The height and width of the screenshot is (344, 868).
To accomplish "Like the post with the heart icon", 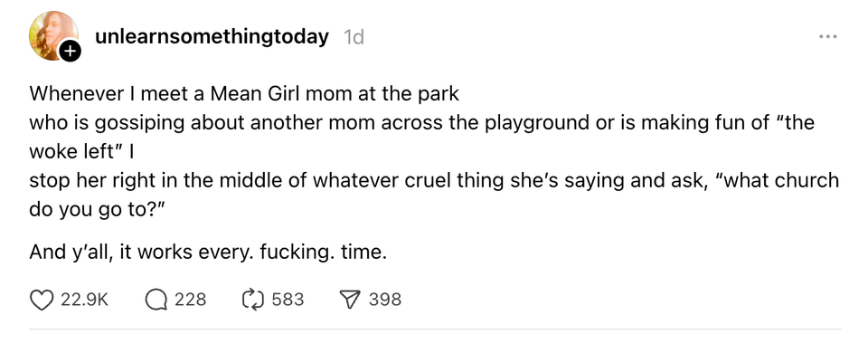I will [42, 300].
